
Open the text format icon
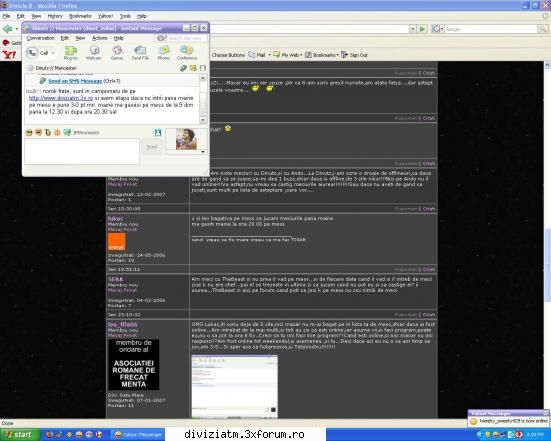coord(48,132)
